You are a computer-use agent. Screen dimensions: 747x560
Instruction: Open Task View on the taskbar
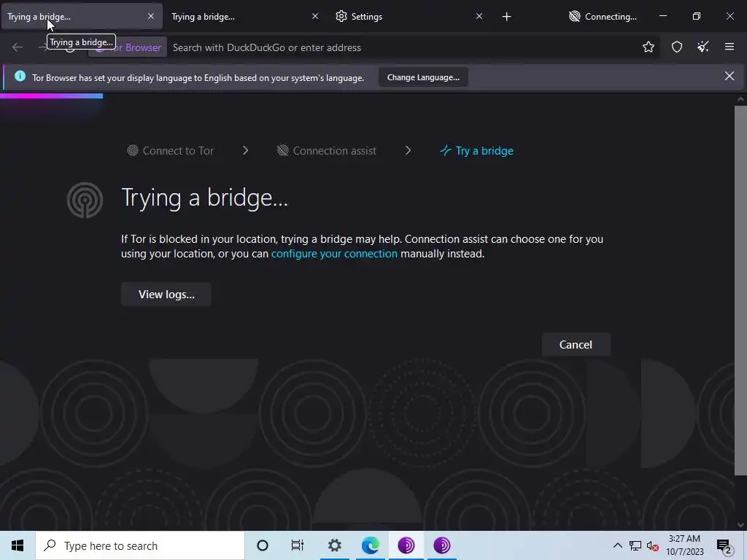point(298,545)
